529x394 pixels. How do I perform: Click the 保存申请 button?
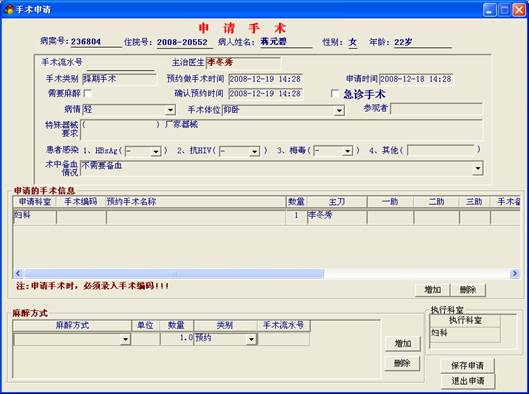click(467, 365)
